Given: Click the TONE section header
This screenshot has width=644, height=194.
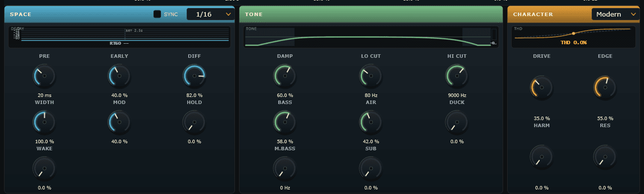Looking at the screenshot, I should click(x=371, y=14).
